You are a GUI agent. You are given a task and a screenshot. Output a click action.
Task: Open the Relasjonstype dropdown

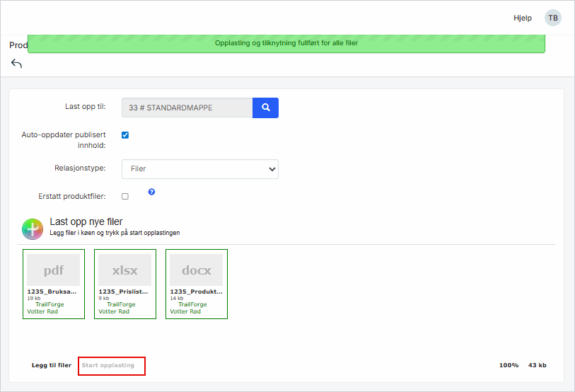200,169
